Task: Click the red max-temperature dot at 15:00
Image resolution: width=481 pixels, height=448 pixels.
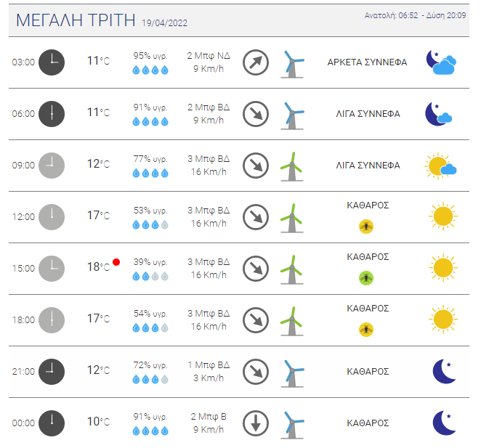Action: pyautogui.click(x=116, y=262)
